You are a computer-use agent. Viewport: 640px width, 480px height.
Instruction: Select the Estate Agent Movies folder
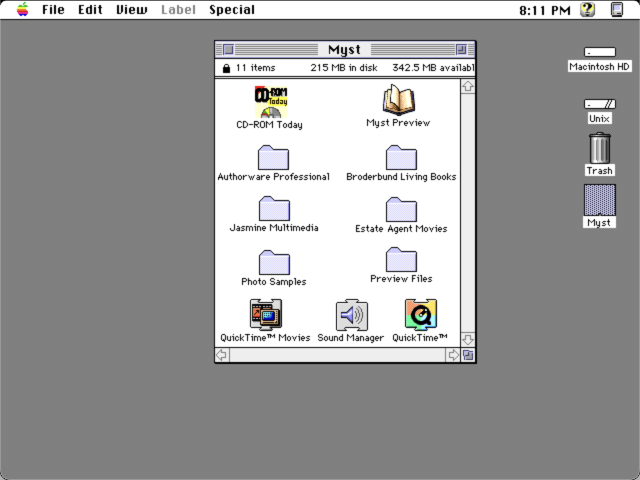pos(401,209)
